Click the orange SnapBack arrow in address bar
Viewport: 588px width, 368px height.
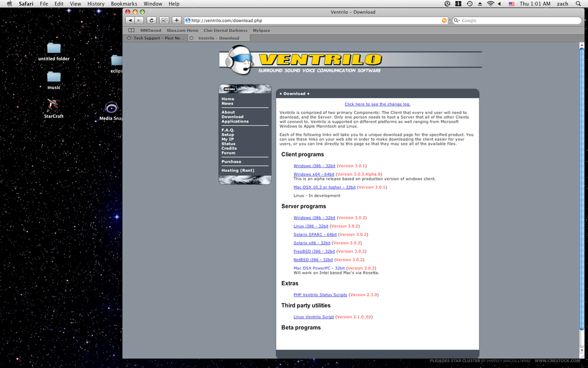[x=444, y=21]
